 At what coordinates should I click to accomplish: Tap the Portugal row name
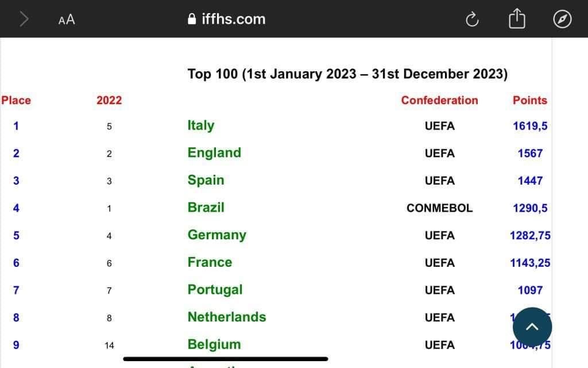[215, 290]
